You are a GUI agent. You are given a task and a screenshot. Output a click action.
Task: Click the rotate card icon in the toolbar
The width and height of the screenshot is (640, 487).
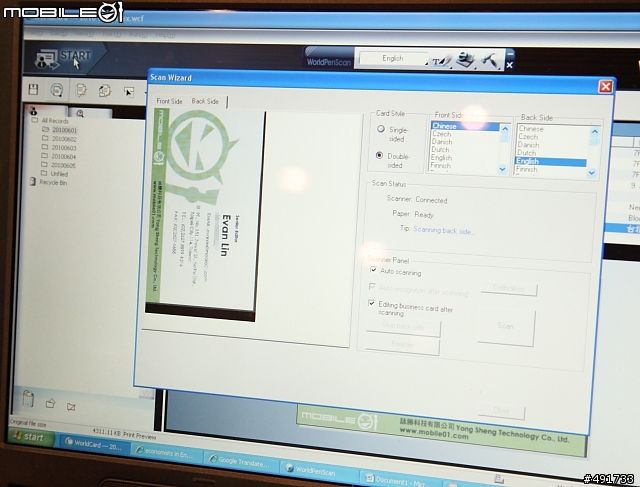(x=105, y=91)
